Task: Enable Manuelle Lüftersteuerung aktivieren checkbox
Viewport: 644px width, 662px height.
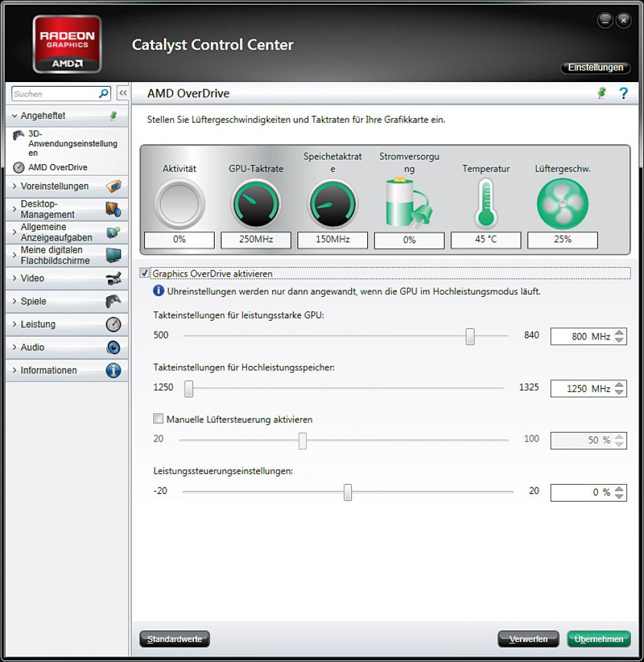Action: (158, 418)
